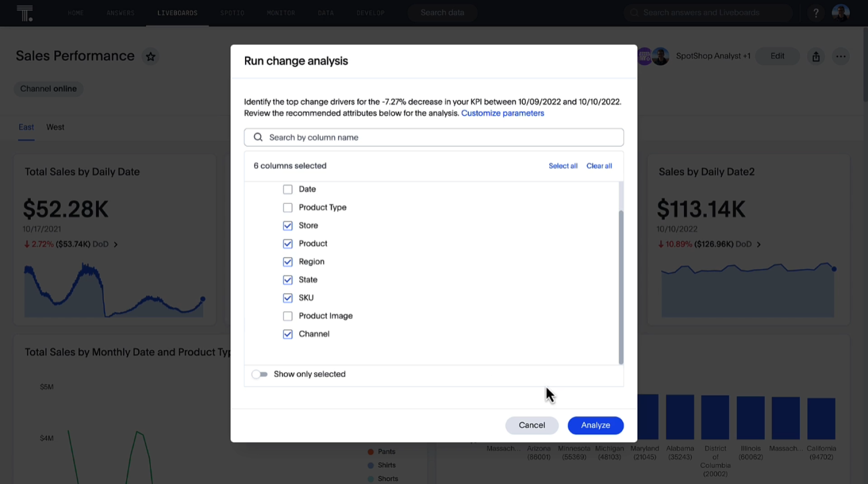
Task: Enable the Show only selected toggle
Action: pyautogui.click(x=259, y=374)
